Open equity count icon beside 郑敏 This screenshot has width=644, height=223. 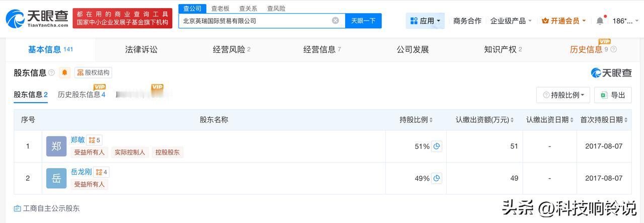pyautogui.click(x=94, y=140)
